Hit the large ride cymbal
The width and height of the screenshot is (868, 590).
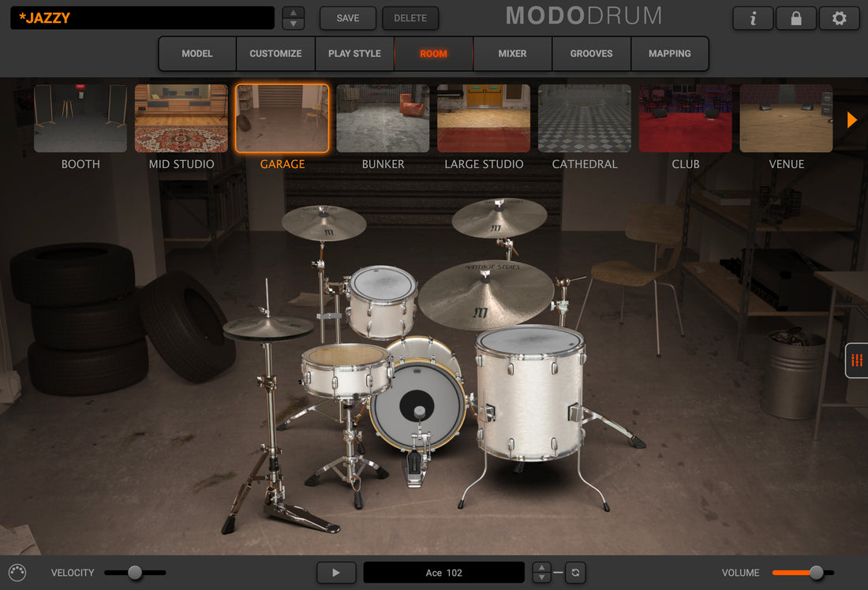(486, 296)
